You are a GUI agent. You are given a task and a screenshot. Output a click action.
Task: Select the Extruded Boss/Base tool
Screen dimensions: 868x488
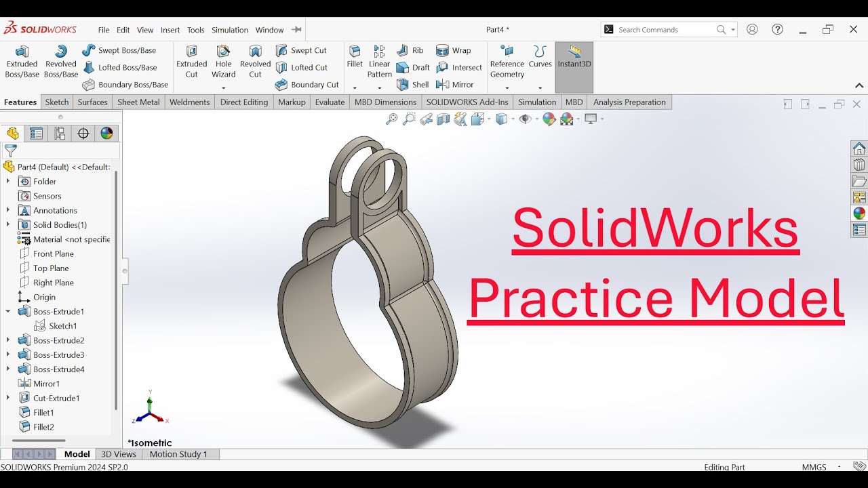22,62
